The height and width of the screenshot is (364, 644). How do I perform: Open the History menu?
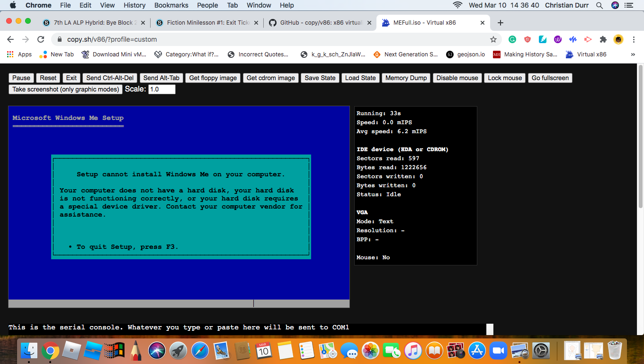point(134,5)
